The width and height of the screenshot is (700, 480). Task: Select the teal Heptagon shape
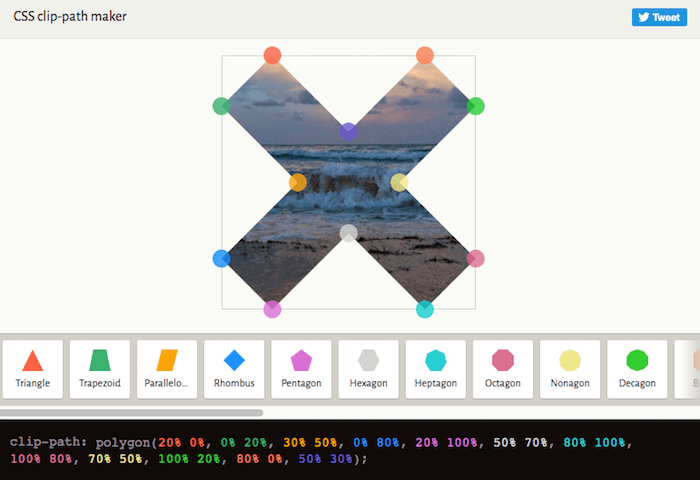coord(435,369)
